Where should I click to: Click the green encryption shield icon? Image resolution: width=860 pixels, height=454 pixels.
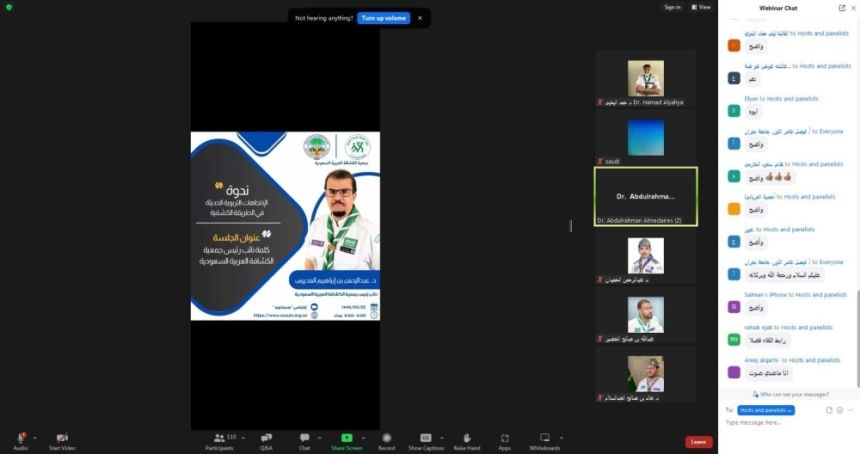[x=9, y=7]
